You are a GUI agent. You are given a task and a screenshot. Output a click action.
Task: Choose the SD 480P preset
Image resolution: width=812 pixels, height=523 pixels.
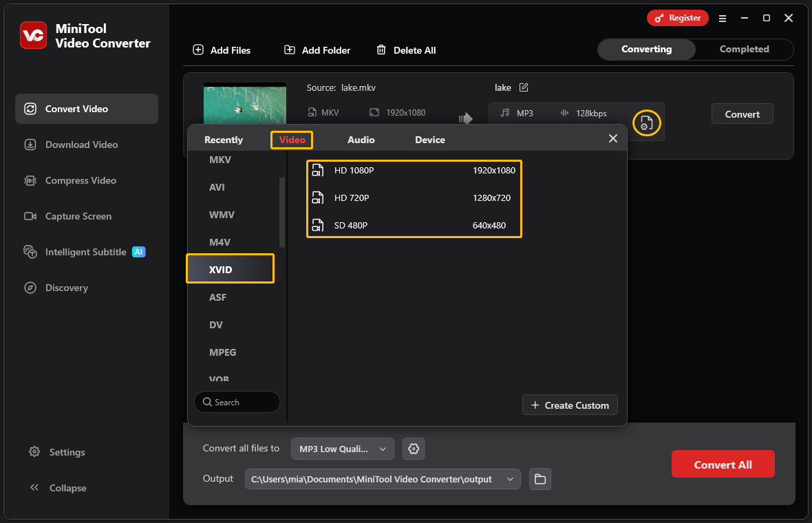(414, 225)
